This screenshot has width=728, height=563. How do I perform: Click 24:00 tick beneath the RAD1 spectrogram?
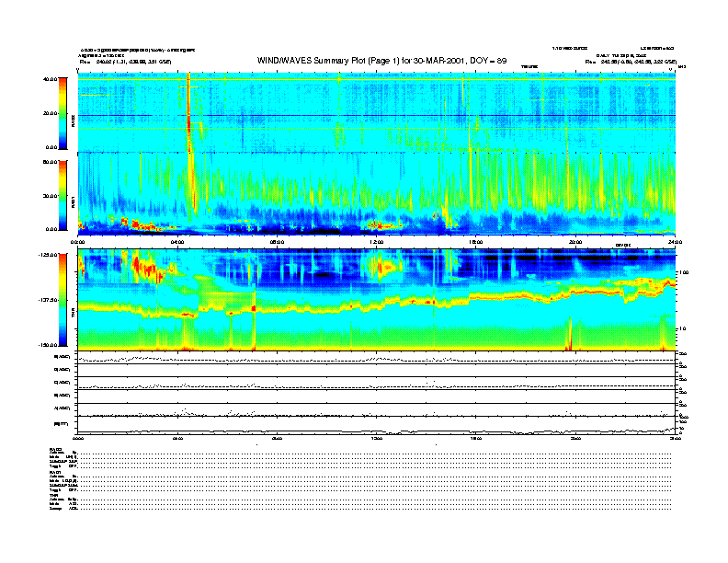click(675, 242)
